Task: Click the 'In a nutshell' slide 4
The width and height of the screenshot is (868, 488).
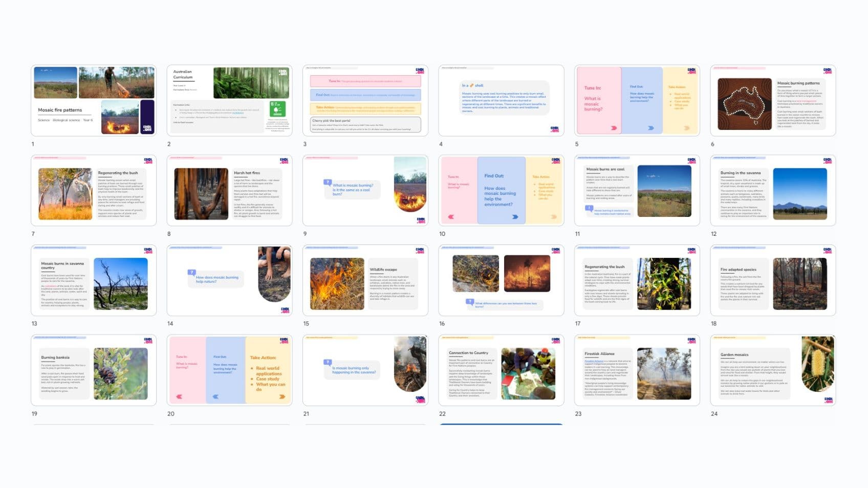Action: coord(501,100)
